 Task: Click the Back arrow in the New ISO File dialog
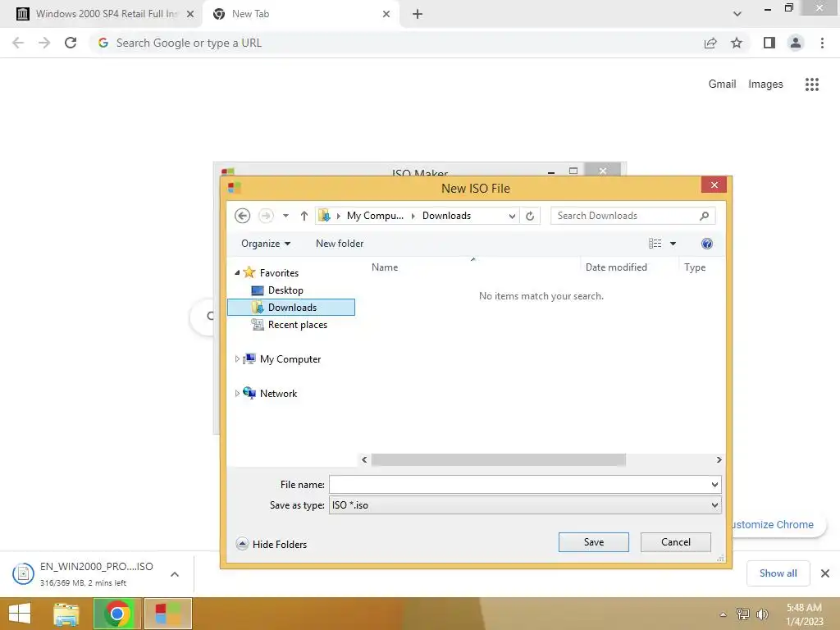pyautogui.click(x=242, y=216)
